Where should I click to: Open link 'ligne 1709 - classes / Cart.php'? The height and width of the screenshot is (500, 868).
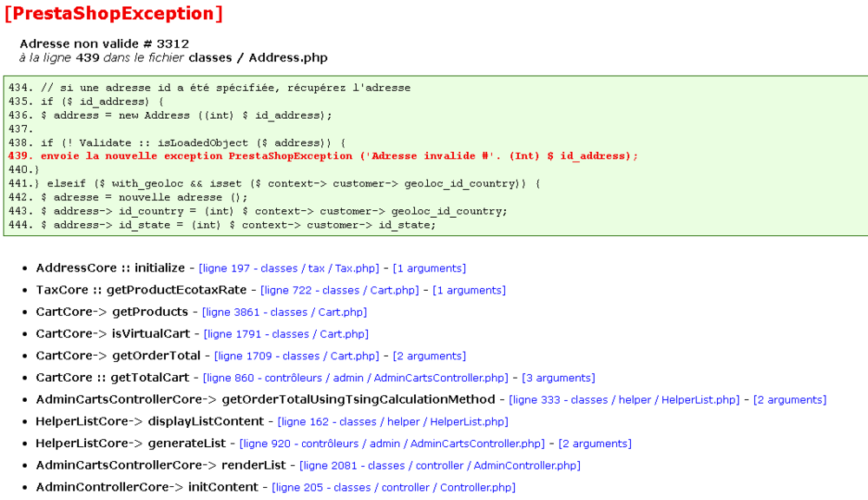(x=297, y=356)
